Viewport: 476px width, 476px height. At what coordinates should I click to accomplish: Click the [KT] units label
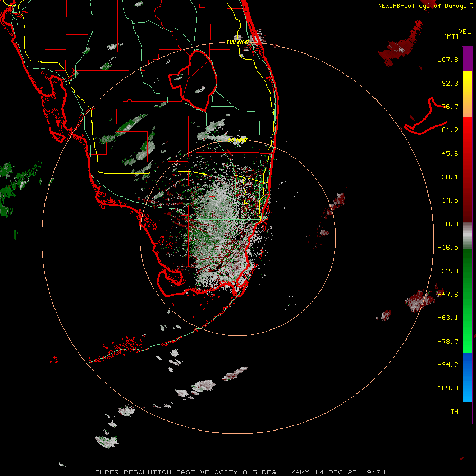(451, 36)
